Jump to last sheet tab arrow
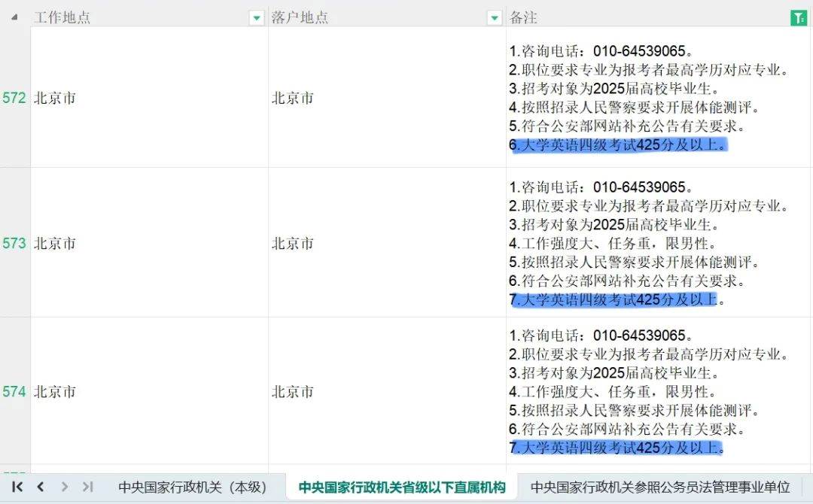The image size is (813, 504). click(x=87, y=487)
